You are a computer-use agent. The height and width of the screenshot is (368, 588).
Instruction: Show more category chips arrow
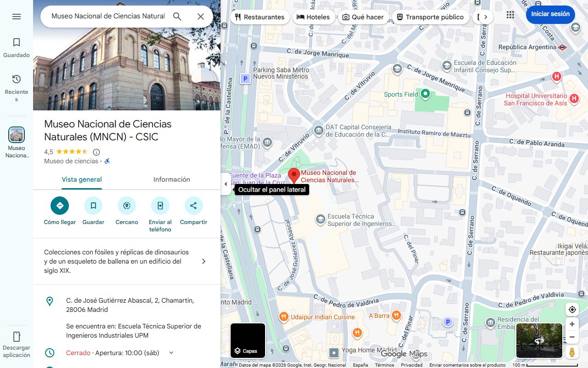tap(486, 17)
